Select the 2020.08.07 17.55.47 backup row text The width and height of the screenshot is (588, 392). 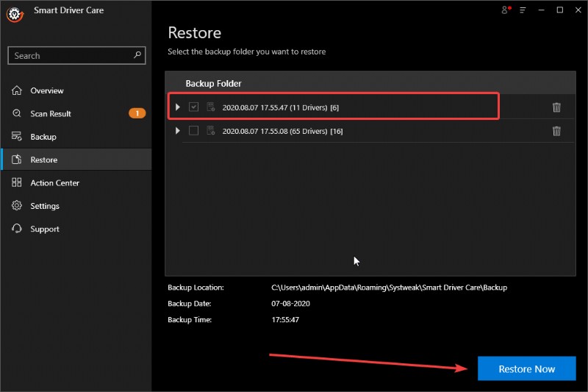[x=281, y=107]
